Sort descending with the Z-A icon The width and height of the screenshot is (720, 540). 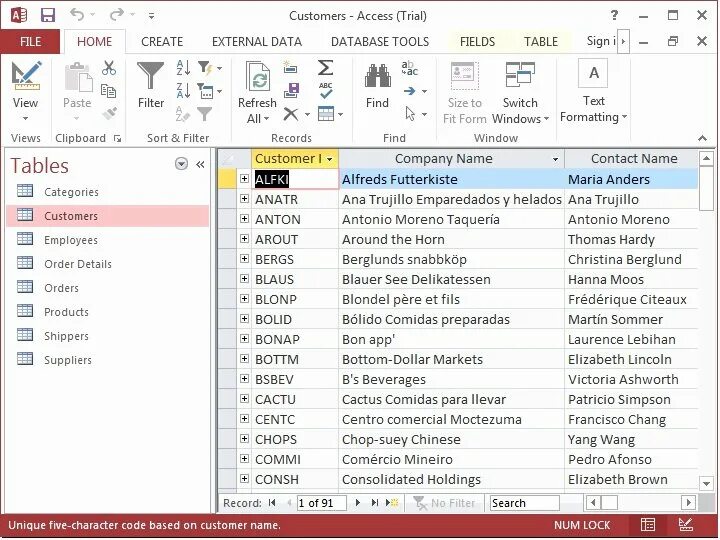pos(183,91)
